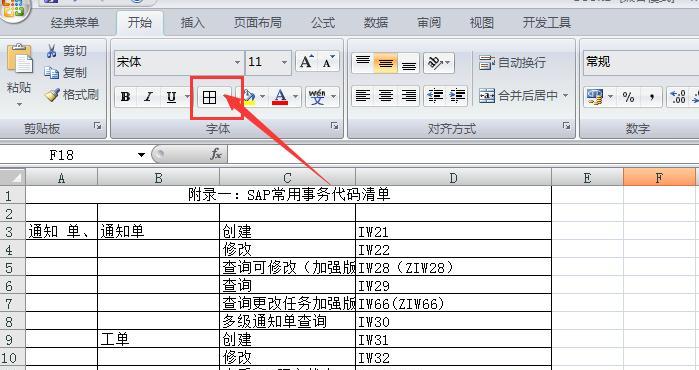Select cell D3 containing IW21

pos(453,231)
